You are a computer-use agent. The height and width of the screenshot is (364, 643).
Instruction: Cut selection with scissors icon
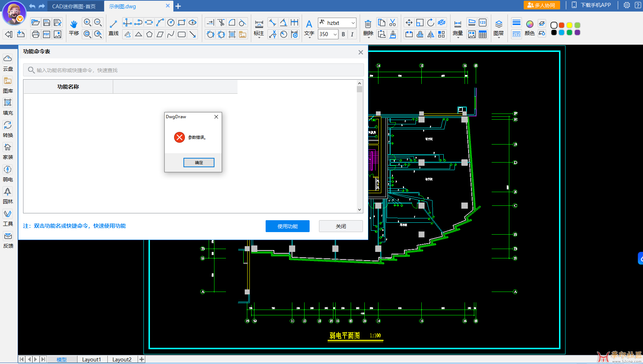393,23
